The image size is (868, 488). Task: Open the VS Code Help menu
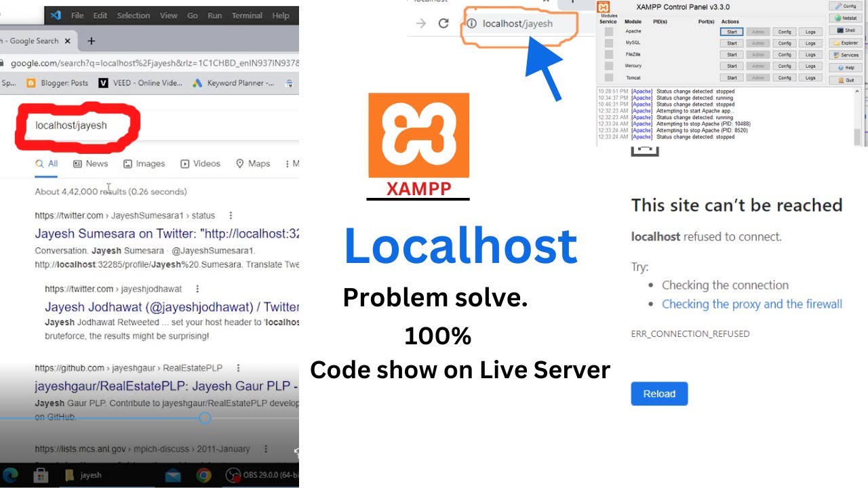(x=281, y=15)
